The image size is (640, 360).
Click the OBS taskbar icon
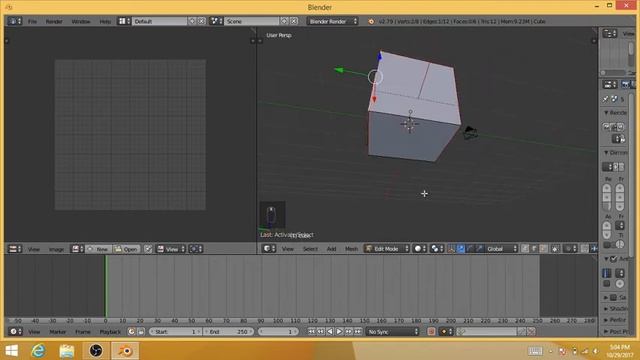pyautogui.click(x=96, y=351)
